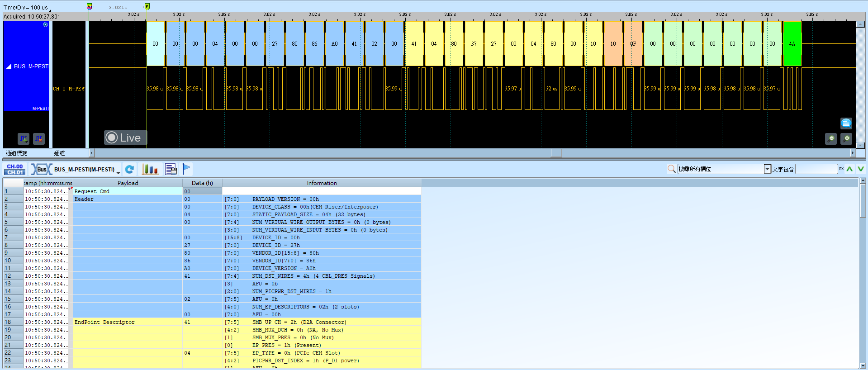868x370 pixels.
Task: Jump to previous search result (up arrow)
Action: click(x=849, y=169)
